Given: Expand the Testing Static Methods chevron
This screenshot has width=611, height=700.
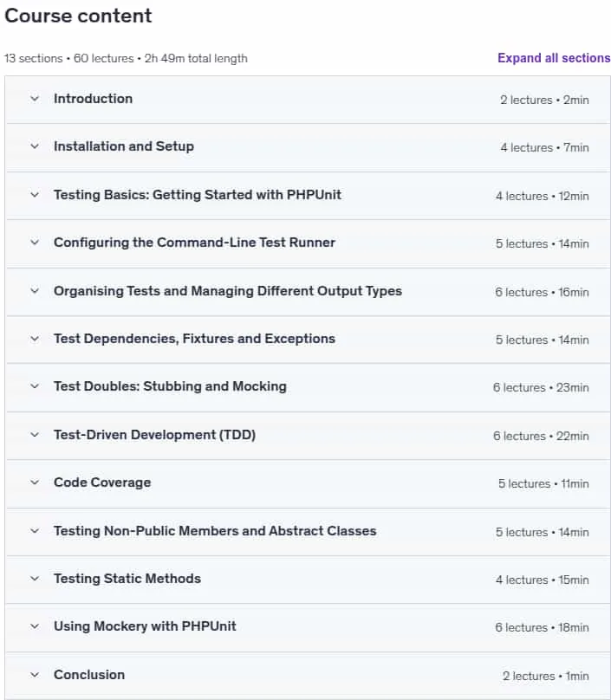Looking at the screenshot, I should point(35,579).
